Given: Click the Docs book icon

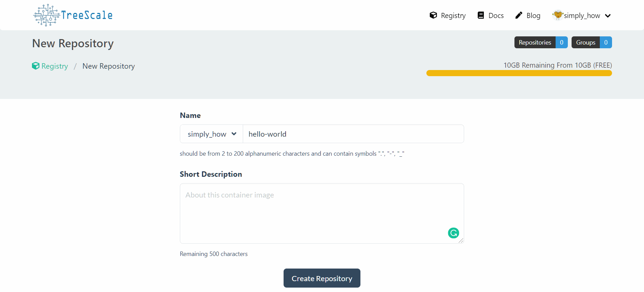Looking at the screenshot, I should pyautogui.click(x=481, y=15).
